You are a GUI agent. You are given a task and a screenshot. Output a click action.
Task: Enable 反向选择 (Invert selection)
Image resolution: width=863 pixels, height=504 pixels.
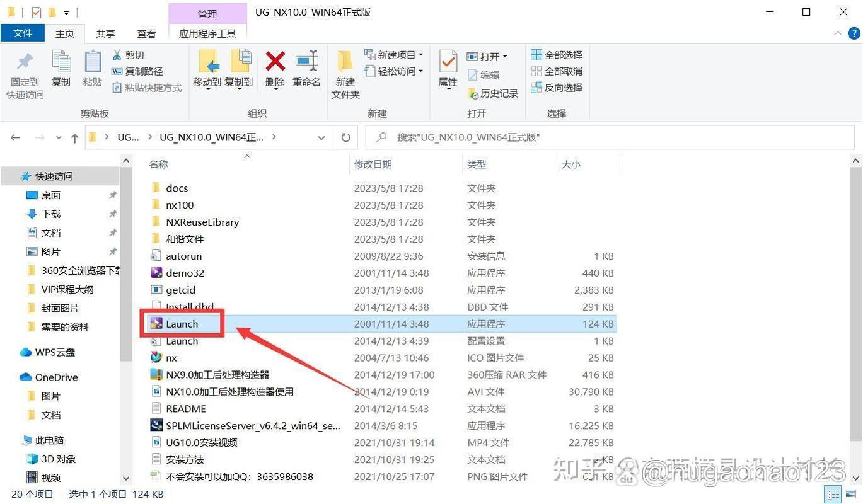pos(557,88)
